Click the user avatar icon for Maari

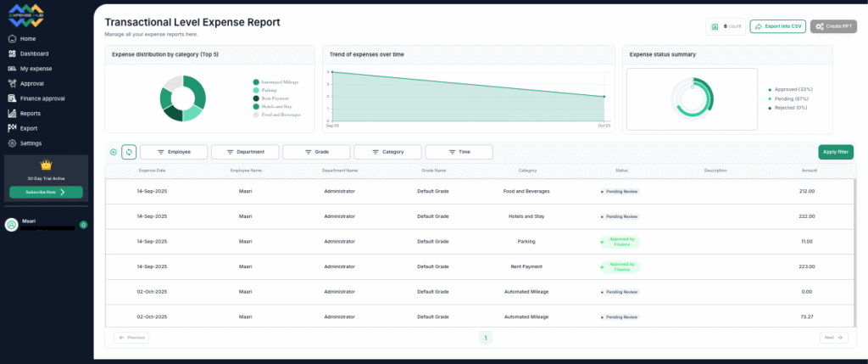click(12, 225)
